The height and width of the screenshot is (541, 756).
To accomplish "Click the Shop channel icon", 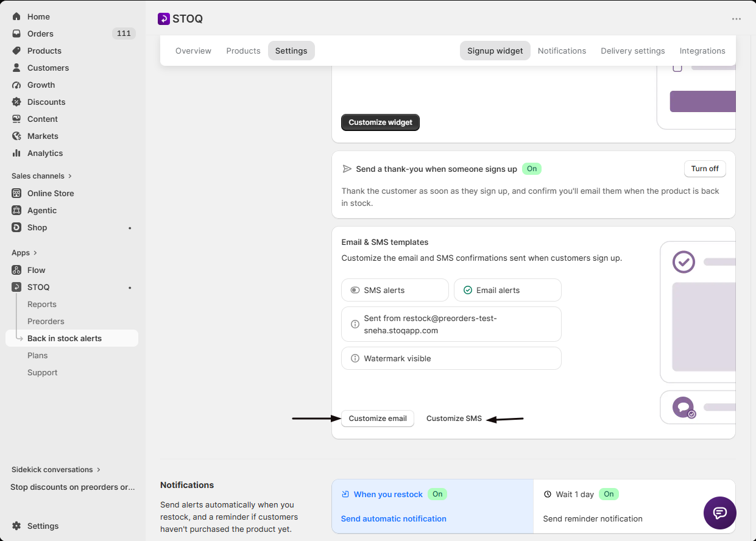I will pos(16,227).
